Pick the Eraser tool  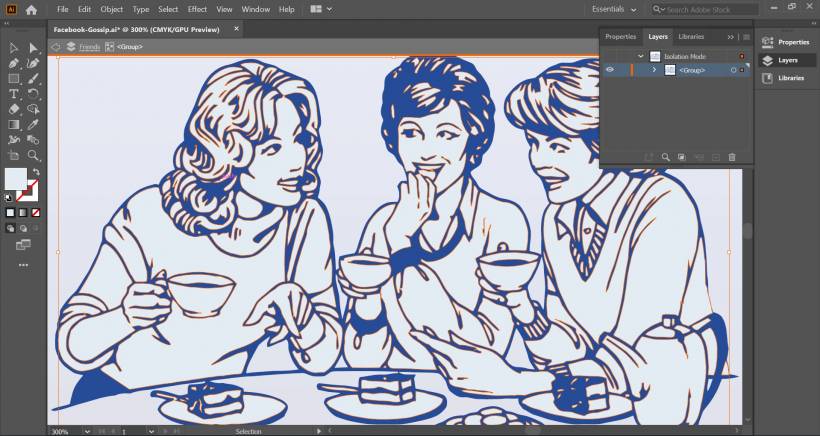point(14,109)
